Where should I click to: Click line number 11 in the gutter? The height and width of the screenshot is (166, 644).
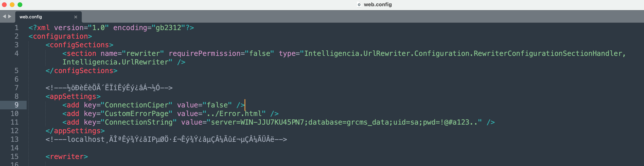(x=14, y=122)
